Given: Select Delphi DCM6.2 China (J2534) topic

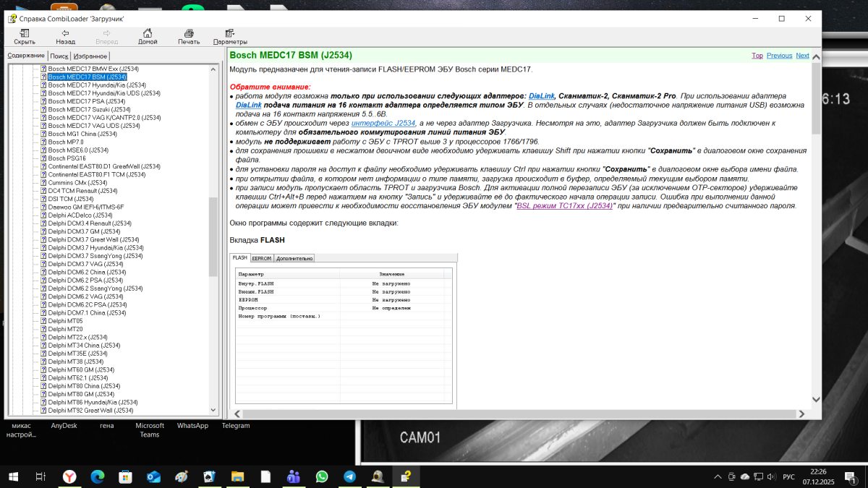Looking at the screenshot, I should pyautogui.click(x=88, y=272).
